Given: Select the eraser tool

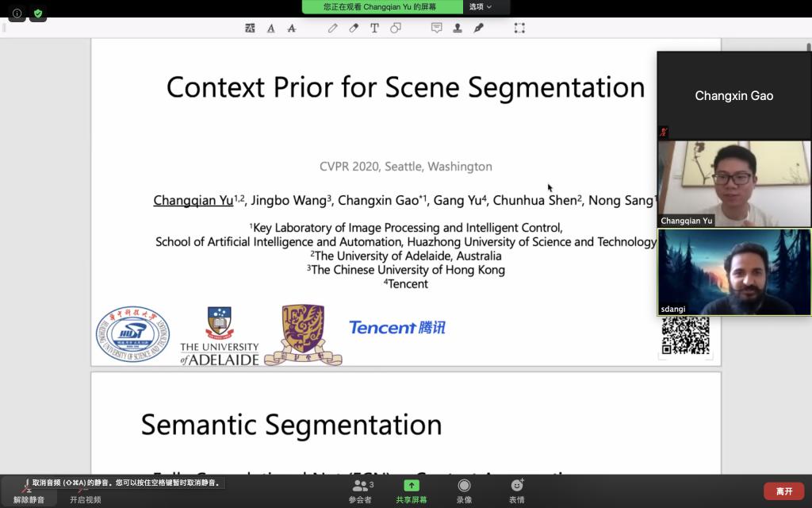Looking at the screenshot, I should coord(354,28).
